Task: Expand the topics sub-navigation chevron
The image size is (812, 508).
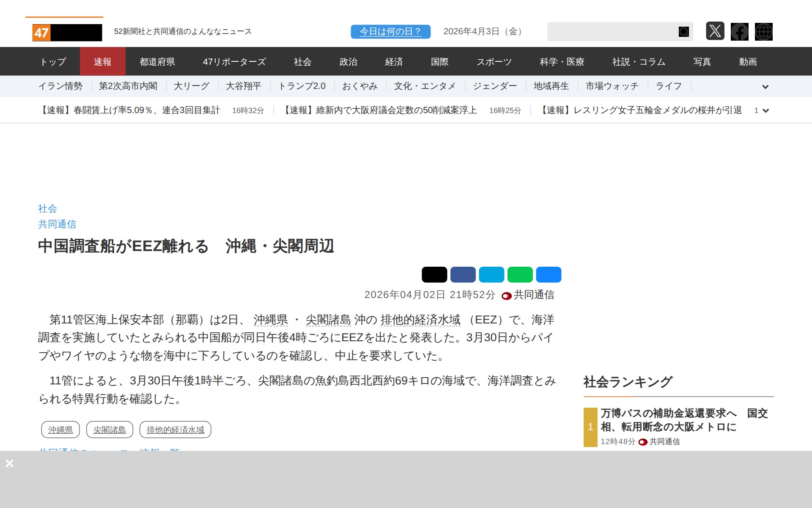Action: coord(765,87)
